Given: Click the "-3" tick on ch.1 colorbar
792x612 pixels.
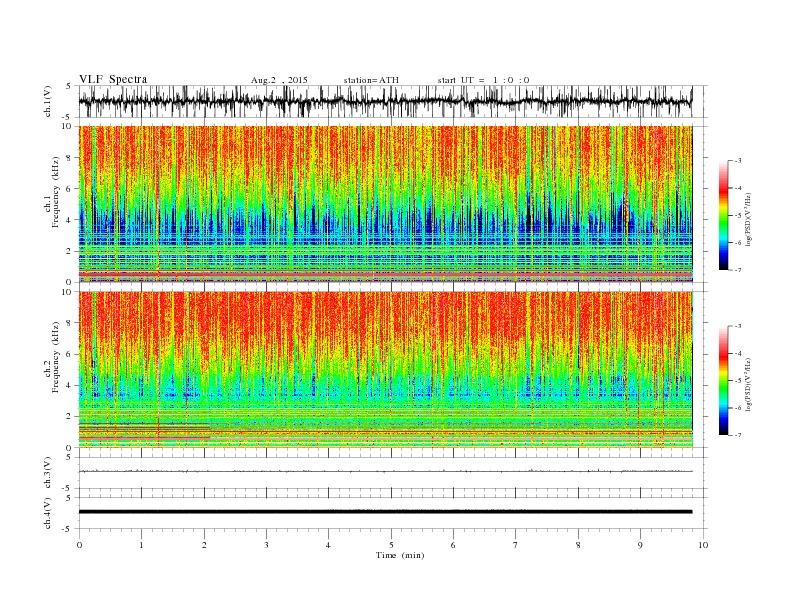Looking at the screenshot, I should (x=738, y=161).
